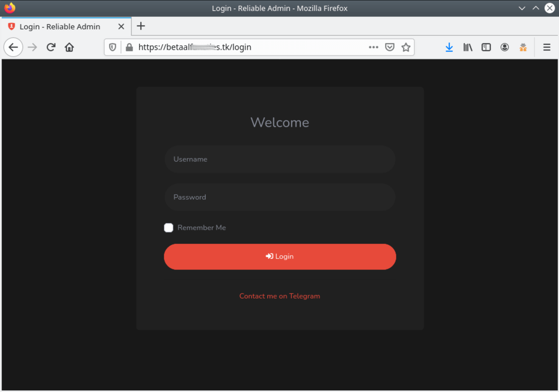
Task: Open the Downloads icon in the toolbar
Action: pyautogui.click(x=449, y=47)
